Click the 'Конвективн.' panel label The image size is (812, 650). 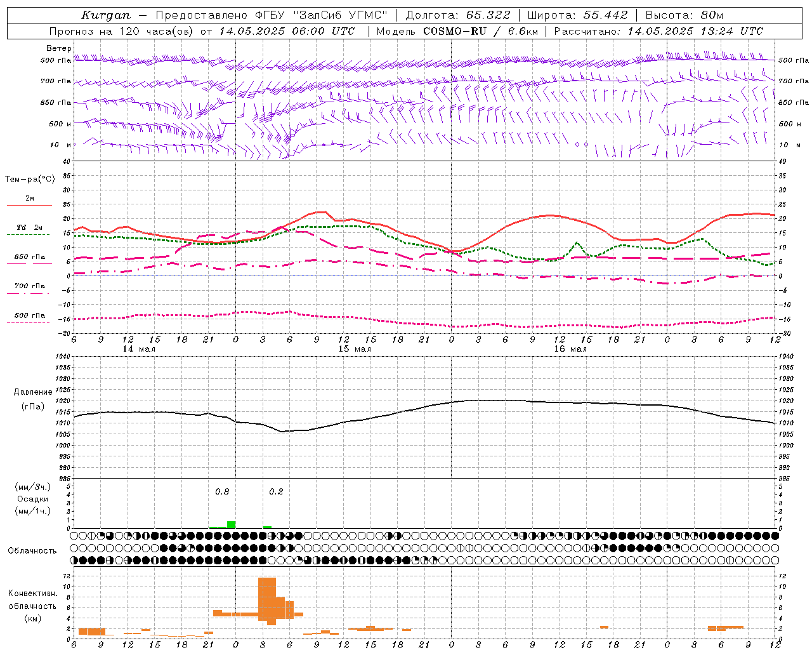32,594
